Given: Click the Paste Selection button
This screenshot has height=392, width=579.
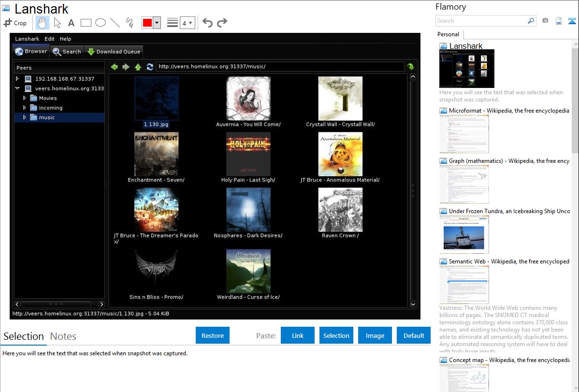Looking at the screenshot, I should pyautogui.click(x=336, y=335).
